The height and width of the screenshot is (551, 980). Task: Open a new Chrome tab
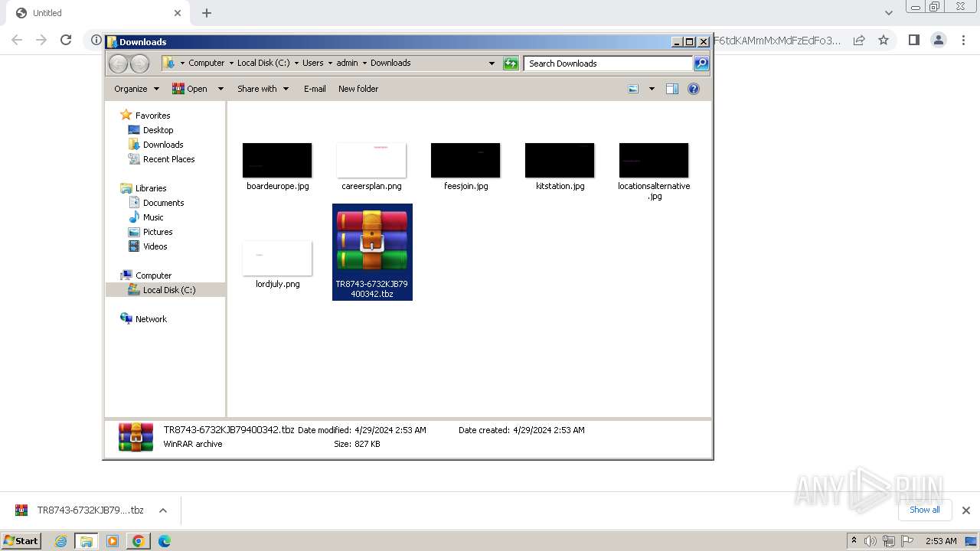(207, 13)
